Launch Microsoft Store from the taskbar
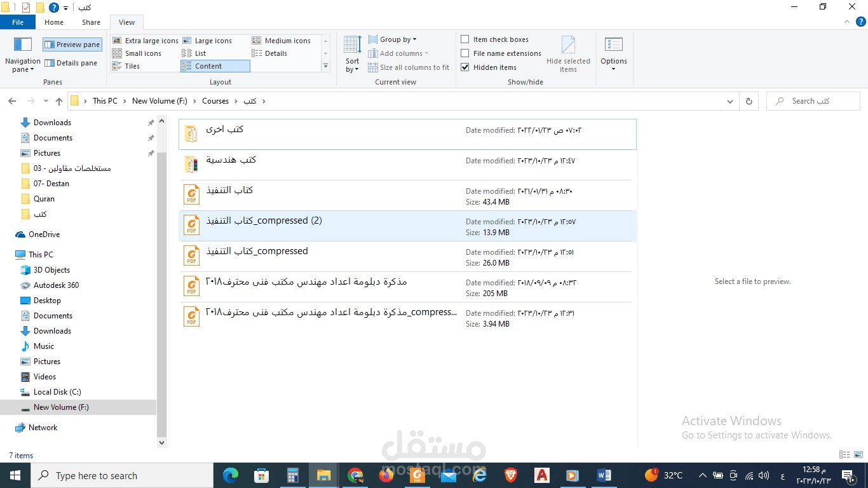Viewport: 868px width, 488px height. (x=261, y=475)
